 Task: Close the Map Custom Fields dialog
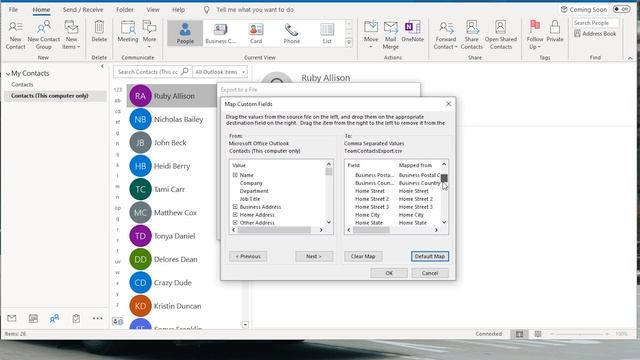coord(448,104)
